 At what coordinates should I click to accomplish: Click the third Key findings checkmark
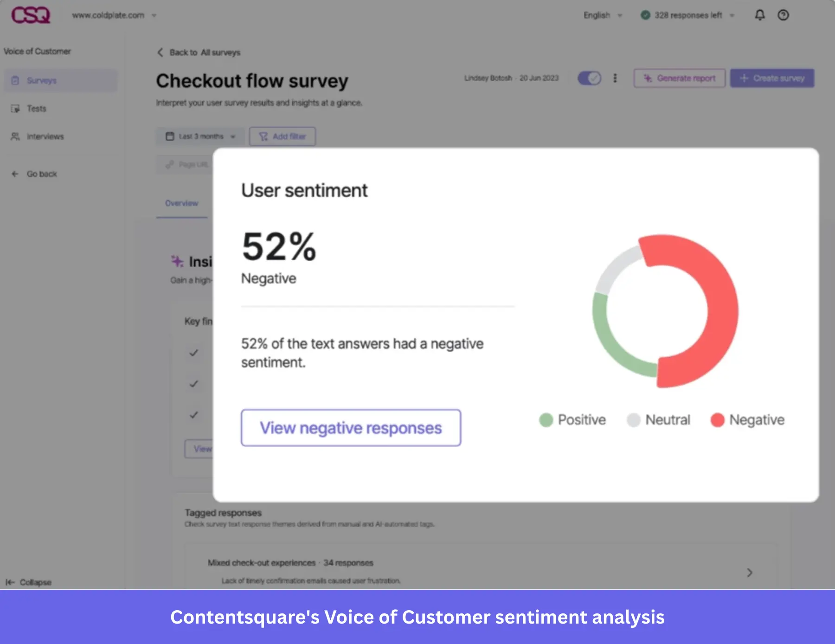click(x=194, y=415)
